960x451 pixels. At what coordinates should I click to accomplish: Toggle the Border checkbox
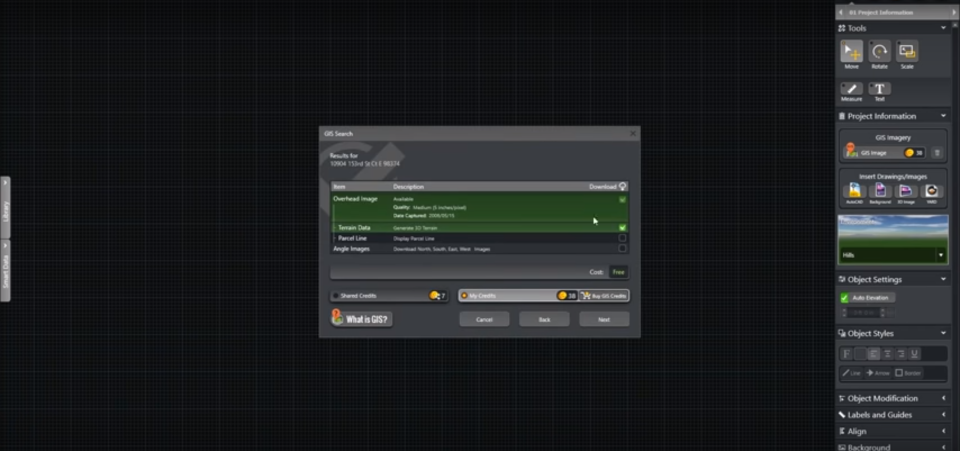(899, 373)
